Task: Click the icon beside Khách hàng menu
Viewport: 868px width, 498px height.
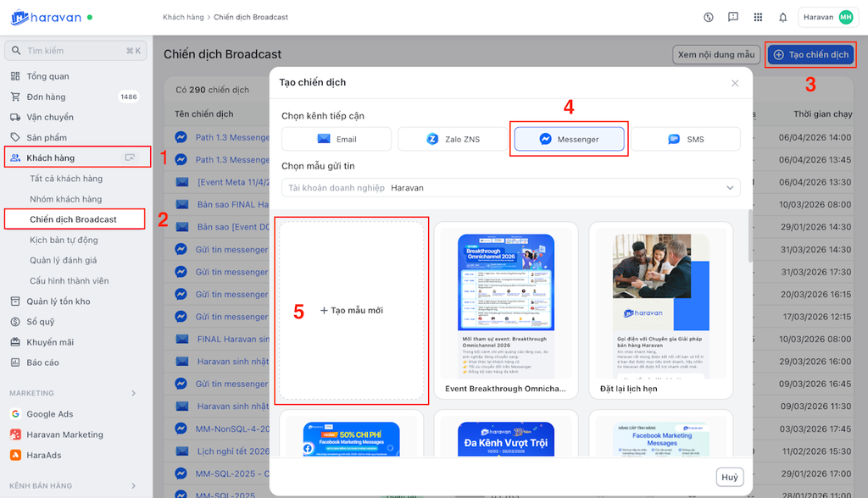Action: (130, 158)
